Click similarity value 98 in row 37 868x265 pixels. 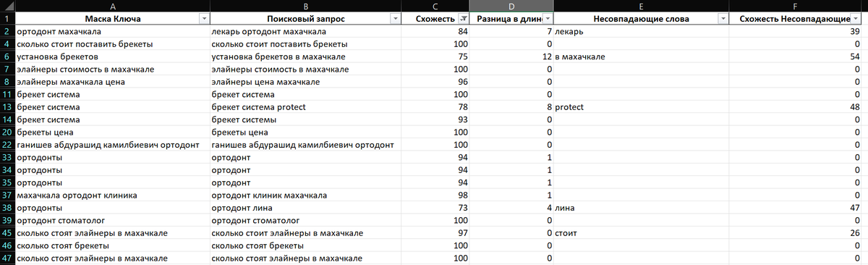point(435,195)
